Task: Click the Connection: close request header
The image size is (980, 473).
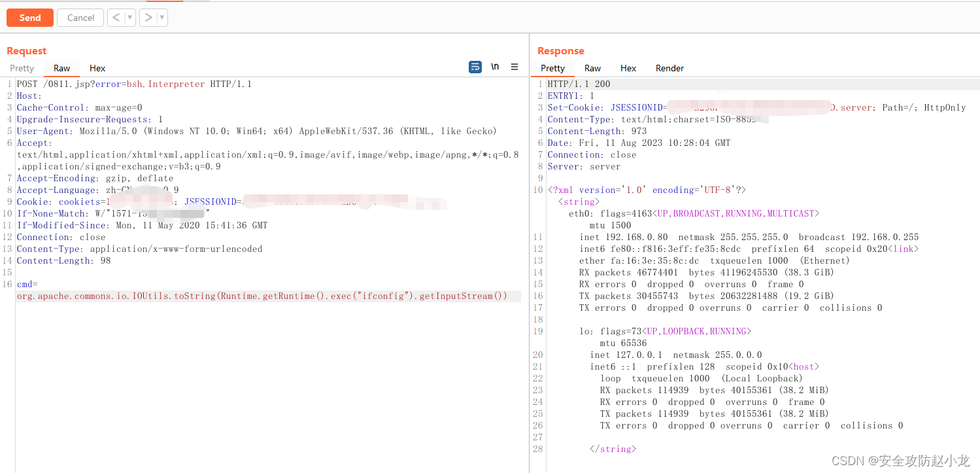Action: pyautogui.click(x=61, y=237)
